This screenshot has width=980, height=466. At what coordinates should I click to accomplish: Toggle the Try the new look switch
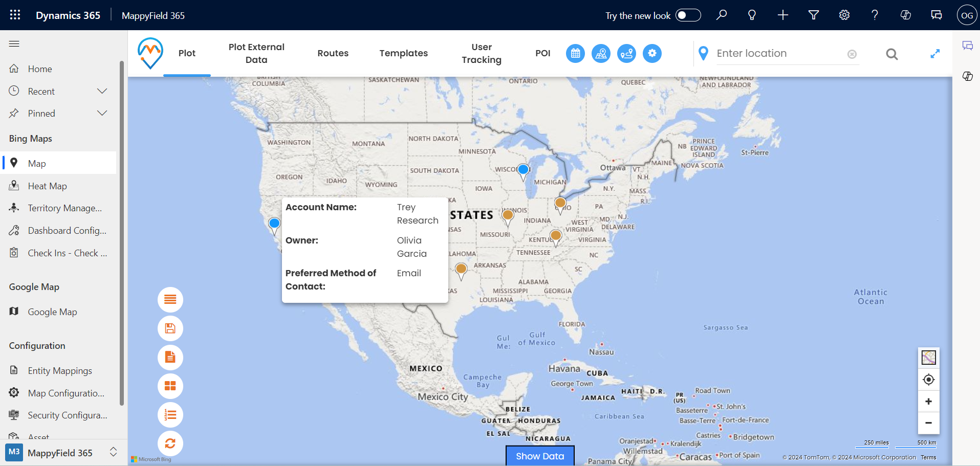pos(688,15)
